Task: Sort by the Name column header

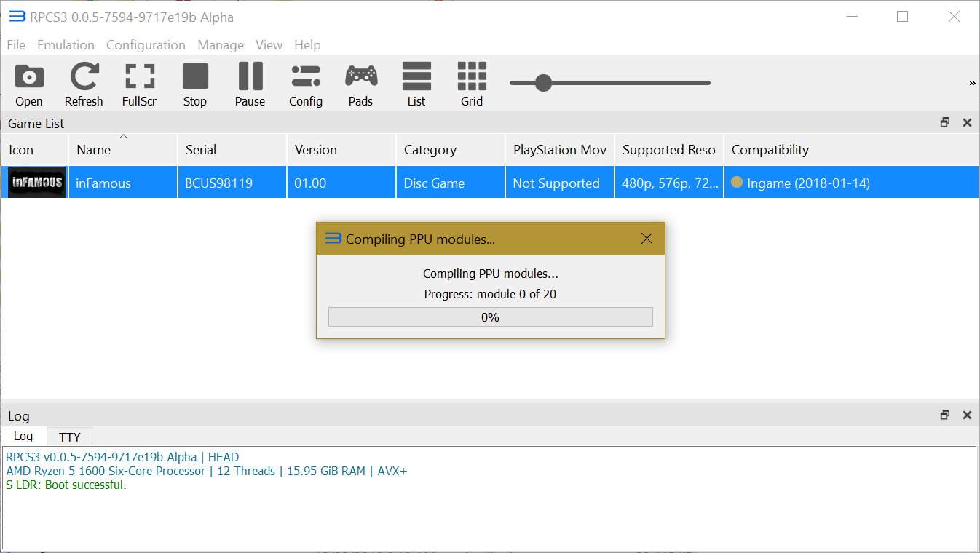Action: click(123, 150)
